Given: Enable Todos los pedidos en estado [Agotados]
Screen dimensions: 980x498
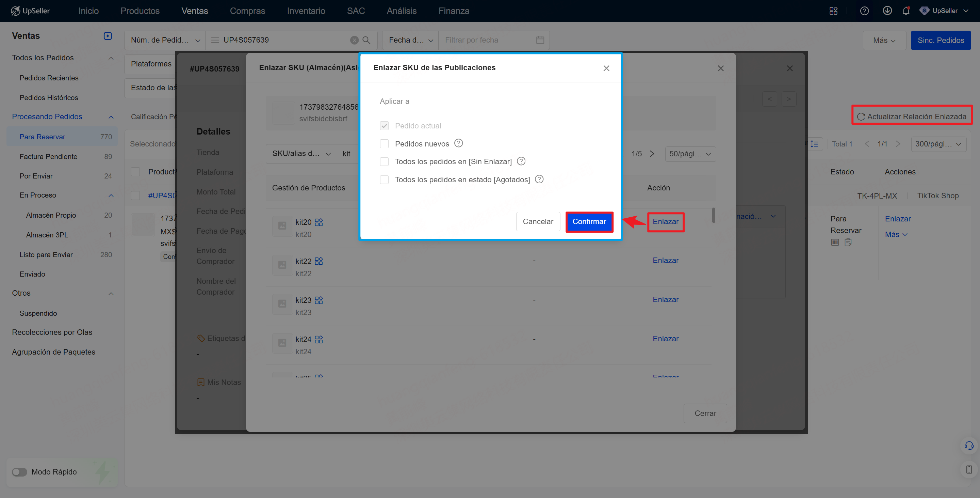Looking at the screenshot, I should (x=384, y=179).
